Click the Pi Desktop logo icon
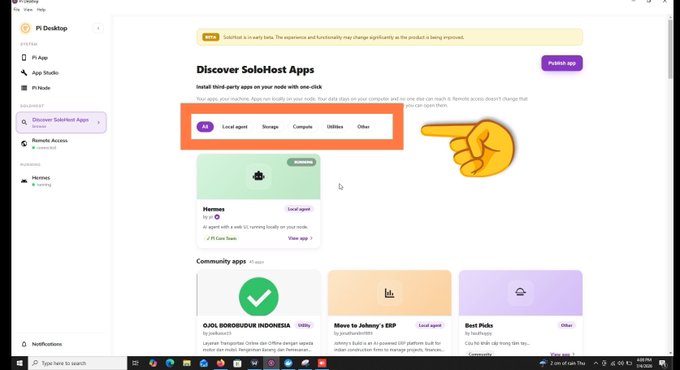The image size is (680, 370). pyautogui.click(x=25, y=28)
